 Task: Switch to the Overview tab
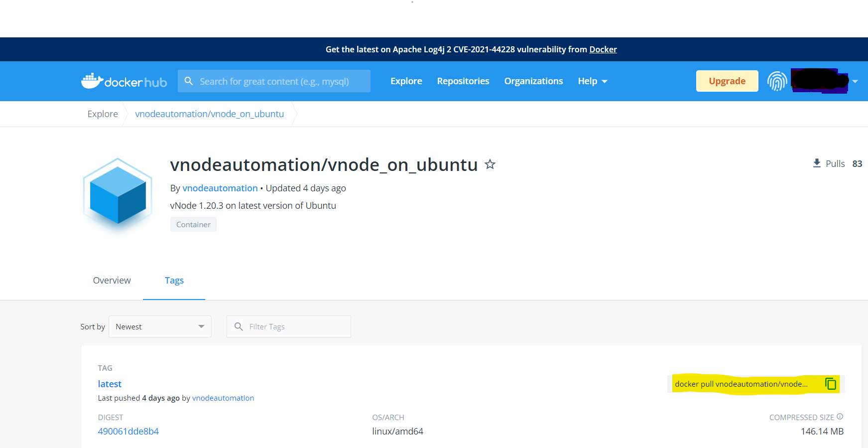click(x=112, y=281)
